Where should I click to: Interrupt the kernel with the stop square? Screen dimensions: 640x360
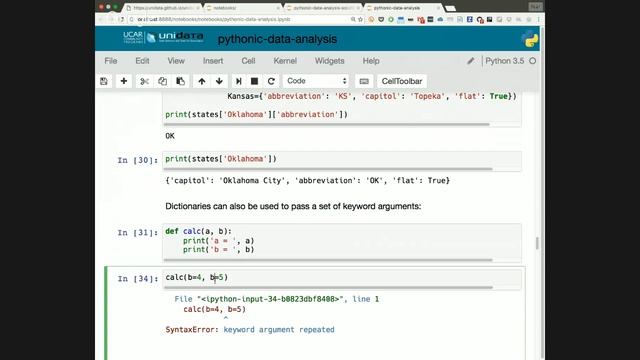(x=254, y=81)
